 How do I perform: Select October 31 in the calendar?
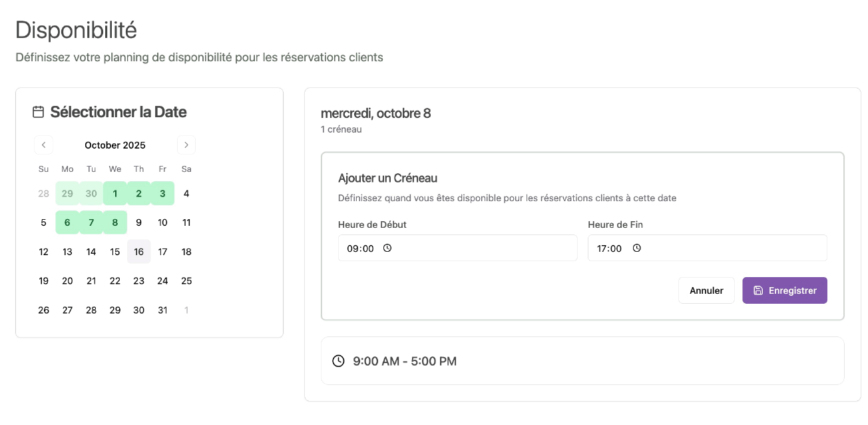point(162,310)
